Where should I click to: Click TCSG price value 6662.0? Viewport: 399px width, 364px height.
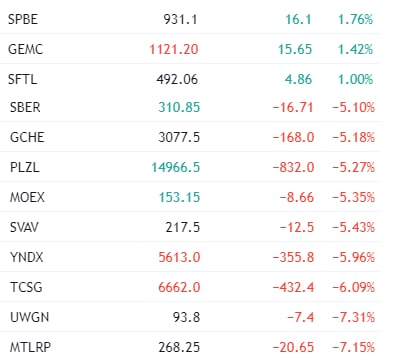[x=179, y=287]
